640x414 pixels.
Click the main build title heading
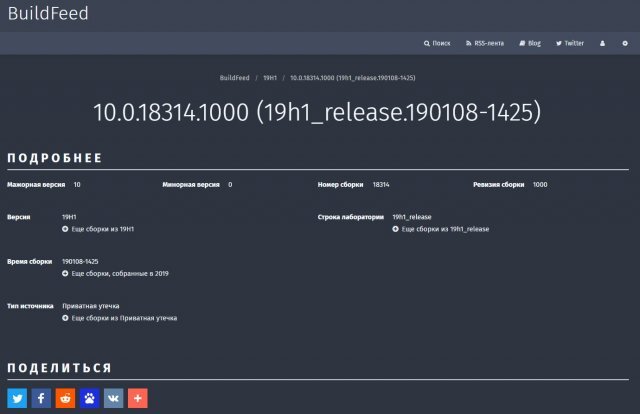(317, 112)
